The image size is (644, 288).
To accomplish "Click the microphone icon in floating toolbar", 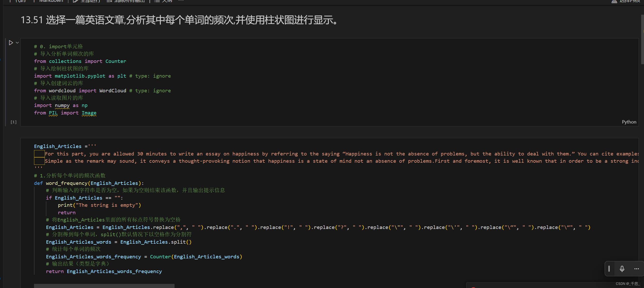I will 622,269.
